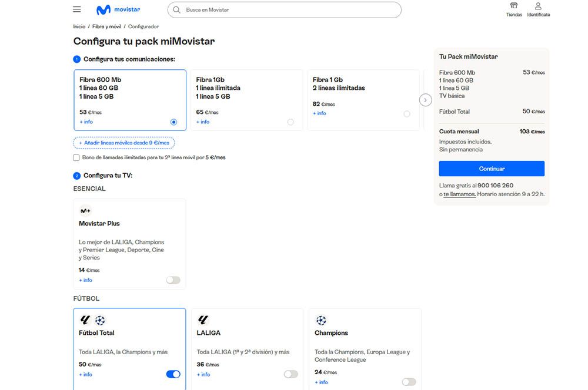Go to Inicio breadcrumb
588x390 pixels.
click(79, 26)
